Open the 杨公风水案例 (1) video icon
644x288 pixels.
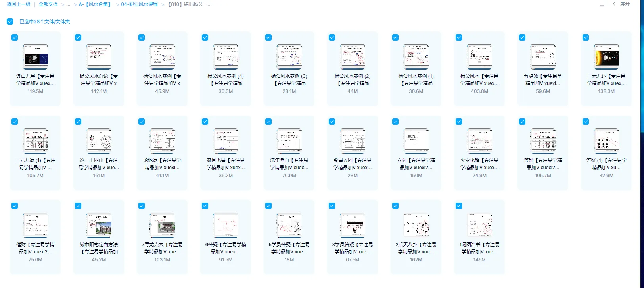(x=416, y=57)
